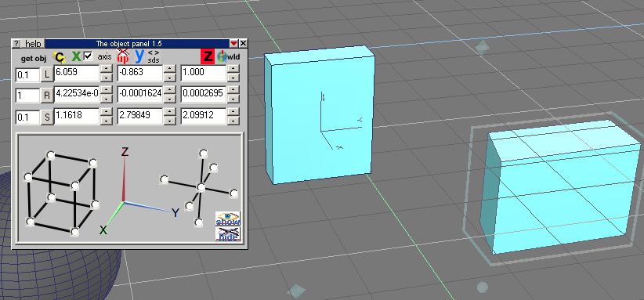644x300 pixels.
Task: Click the get obj label
Action: [33, 59]
